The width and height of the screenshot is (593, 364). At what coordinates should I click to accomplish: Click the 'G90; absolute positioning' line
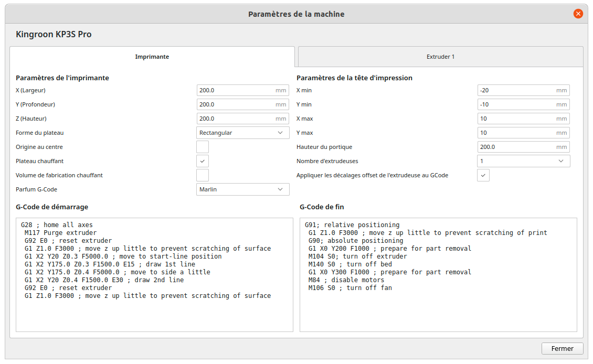pos(355,241)
